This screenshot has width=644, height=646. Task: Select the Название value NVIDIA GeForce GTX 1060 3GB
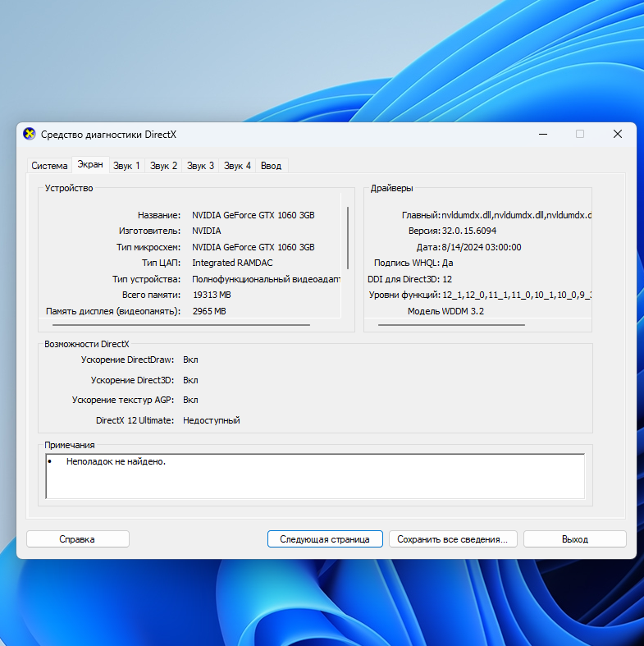[253, 215]
